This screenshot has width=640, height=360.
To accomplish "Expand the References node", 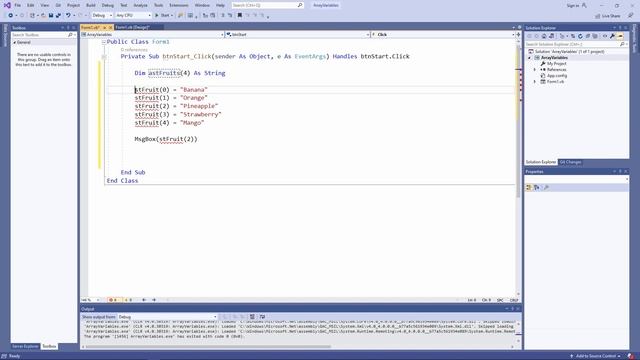I will click(535, 69).
